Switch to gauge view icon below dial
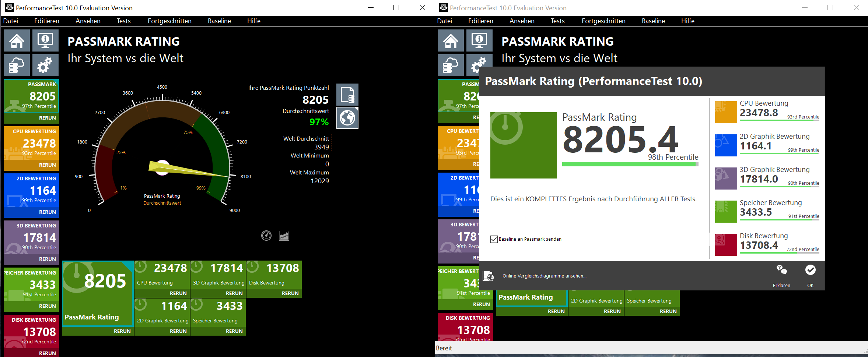Screen dimensions: 868x357 click(266, 236)
